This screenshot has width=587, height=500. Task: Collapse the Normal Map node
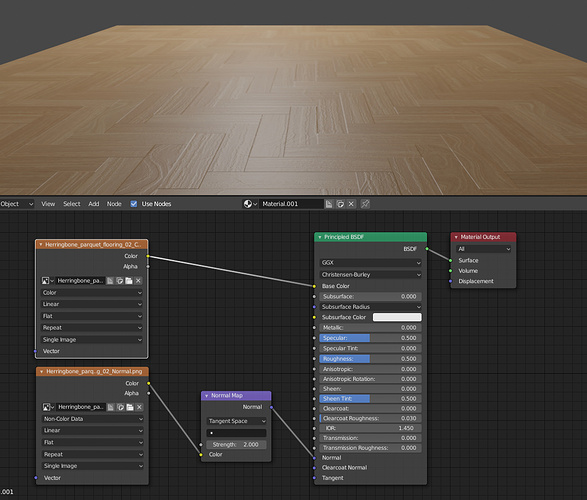tap(206, 396)
